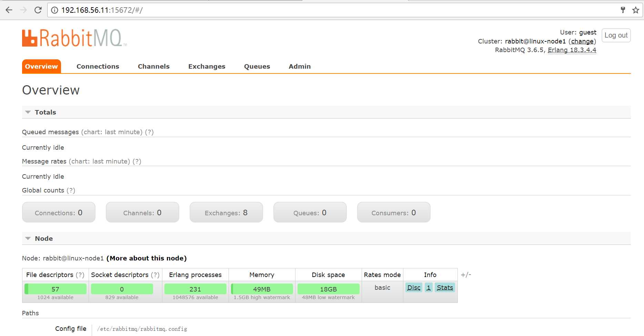Open help for Global counts
644x336 pixels.
point(71,190)
